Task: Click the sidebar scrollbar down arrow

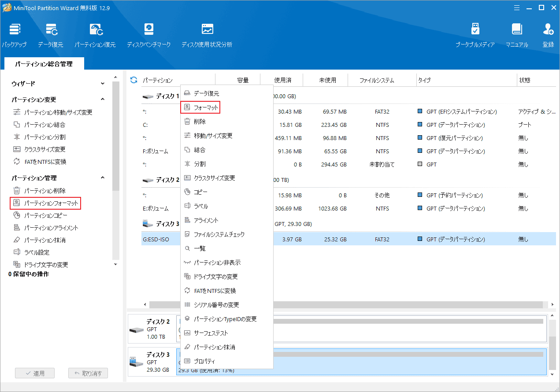Action: pyautogui.click(x=116, y=264)
